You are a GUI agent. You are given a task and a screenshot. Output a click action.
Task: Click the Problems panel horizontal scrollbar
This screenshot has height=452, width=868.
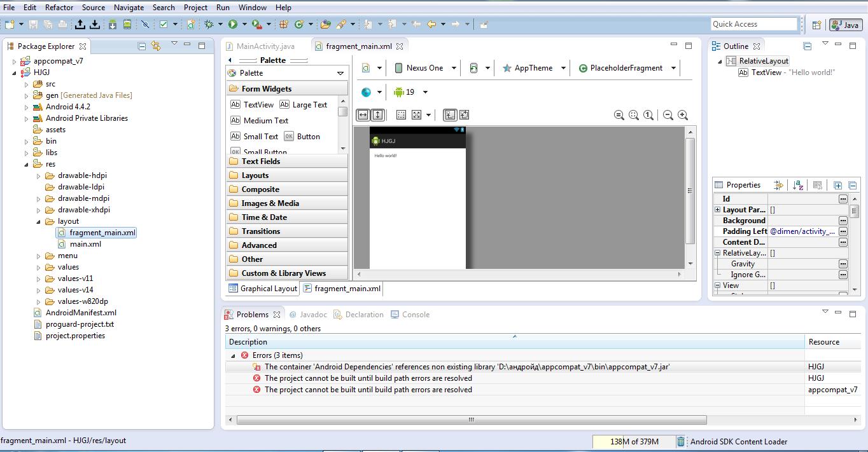(472, 420)
